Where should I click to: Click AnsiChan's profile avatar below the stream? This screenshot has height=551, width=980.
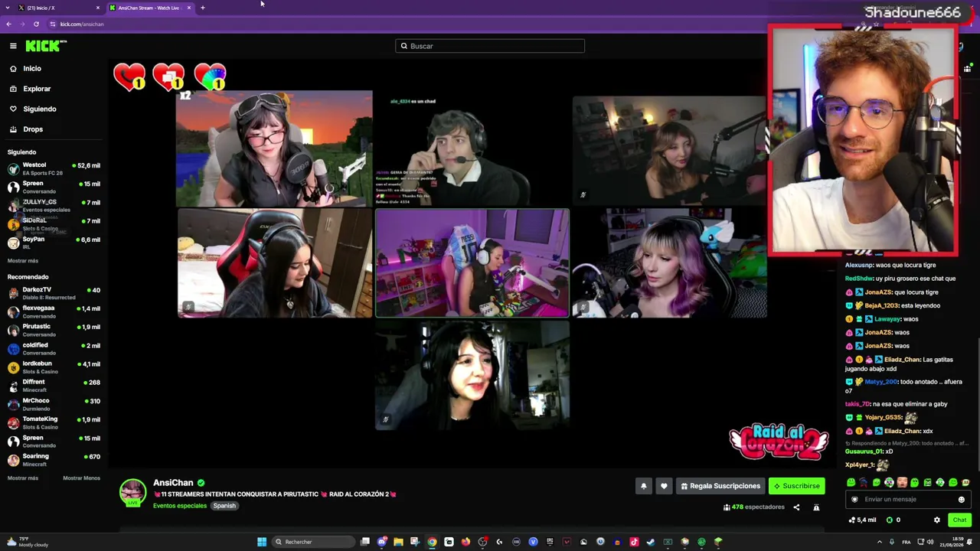(x=132, y=492)
